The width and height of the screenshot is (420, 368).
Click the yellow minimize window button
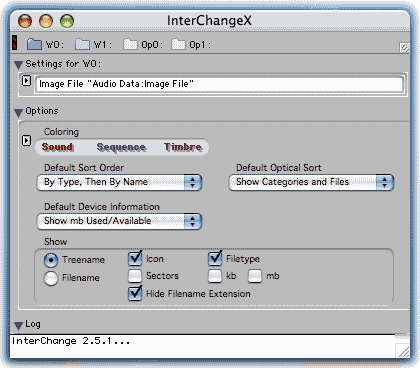point(46,21)
